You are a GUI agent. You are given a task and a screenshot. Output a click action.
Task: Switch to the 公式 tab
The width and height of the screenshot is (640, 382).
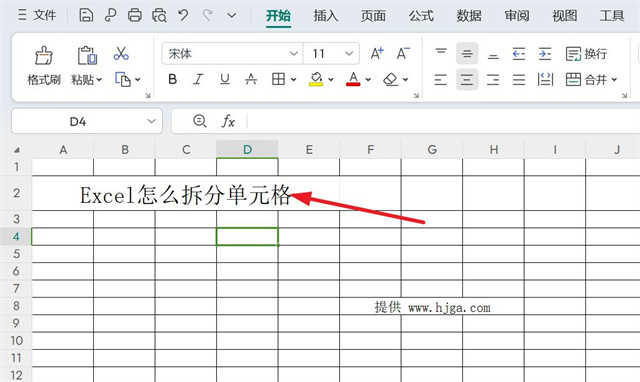(421, 16)
